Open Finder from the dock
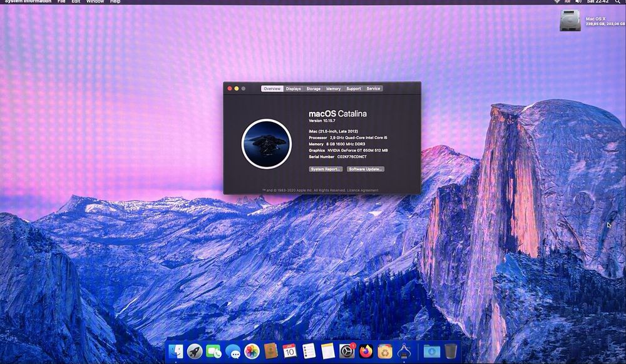Screen dimensions: 626x364 point(176,351)
